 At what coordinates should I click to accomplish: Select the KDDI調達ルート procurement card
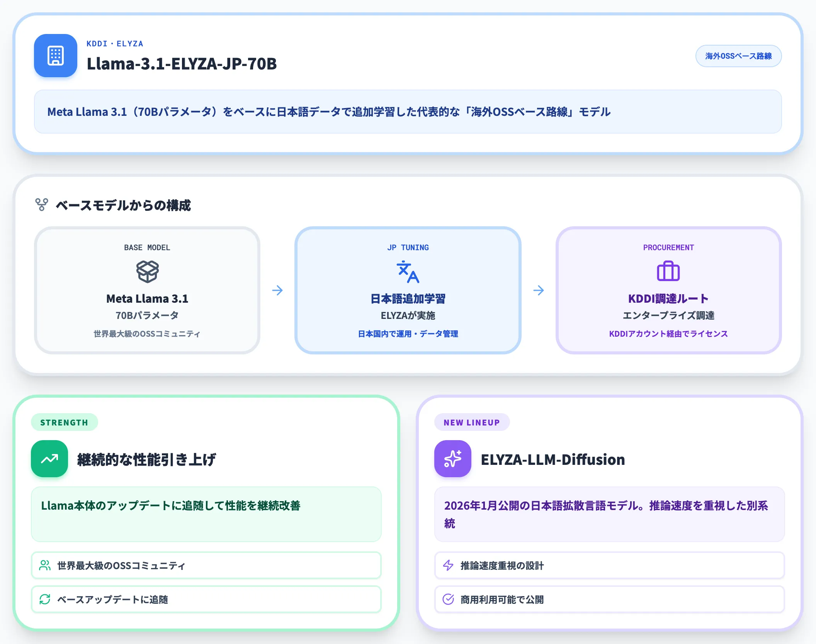[x=668, y=290]
